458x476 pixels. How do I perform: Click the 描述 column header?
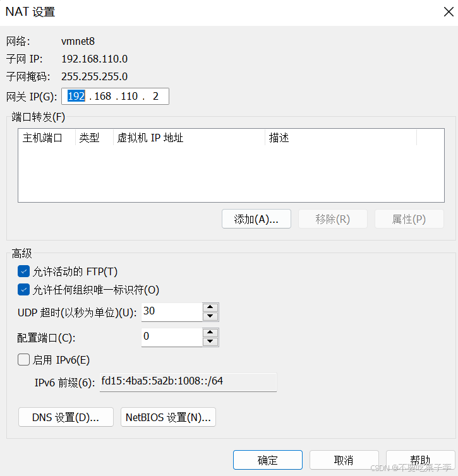click(340, 138)
